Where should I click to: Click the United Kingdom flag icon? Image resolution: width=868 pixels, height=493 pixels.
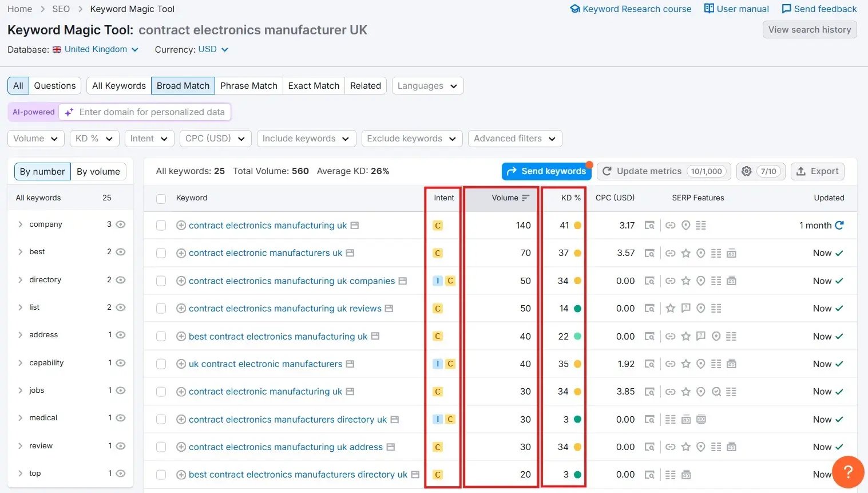(56, 49)
